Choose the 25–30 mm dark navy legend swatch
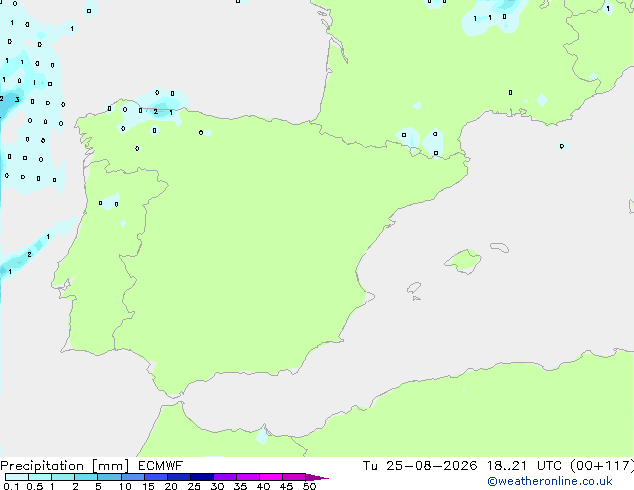This screenshot has height=490, width=634. pos(202,477)
